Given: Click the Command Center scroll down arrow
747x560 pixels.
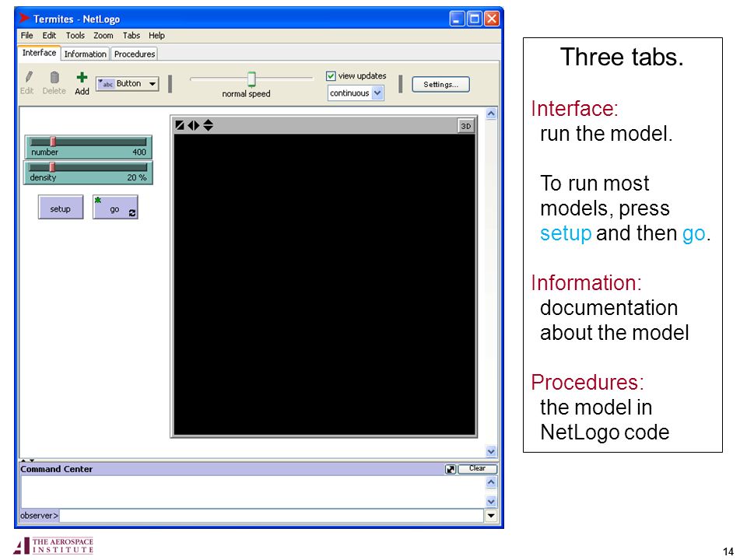Looking at the screenshot, I should click(491, 502).
